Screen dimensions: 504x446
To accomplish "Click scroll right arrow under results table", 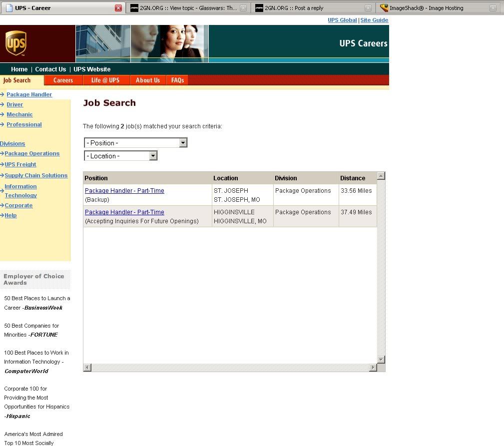I will (373, 368).
